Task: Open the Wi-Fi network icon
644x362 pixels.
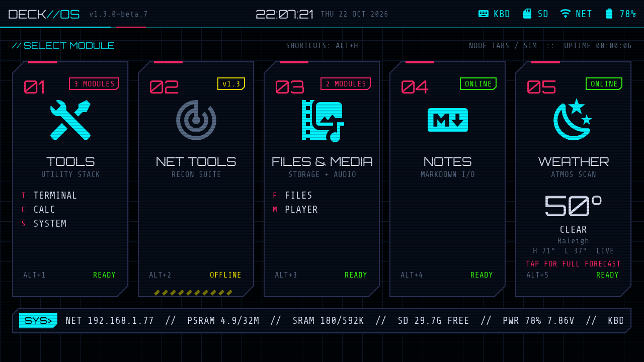Action: [x=566, y=14]
